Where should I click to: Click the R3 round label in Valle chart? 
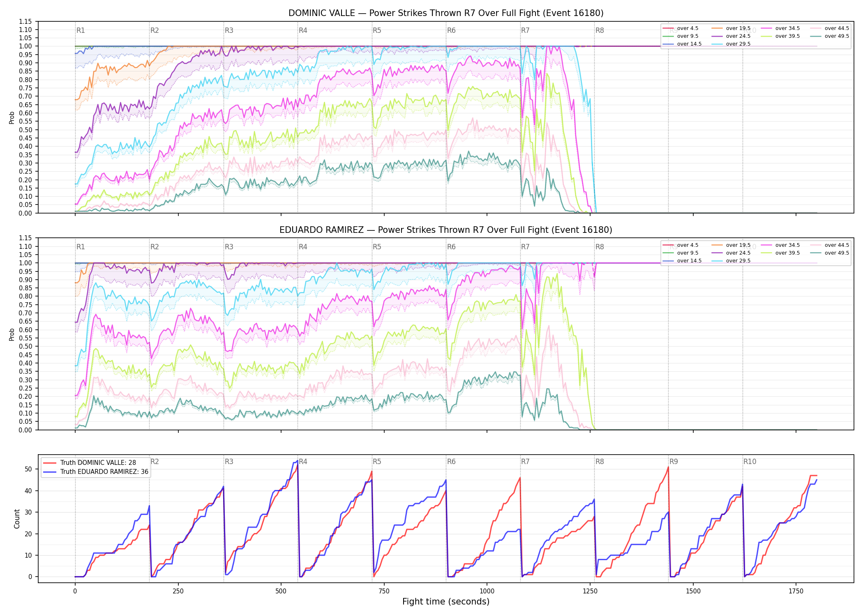(229, 30)
